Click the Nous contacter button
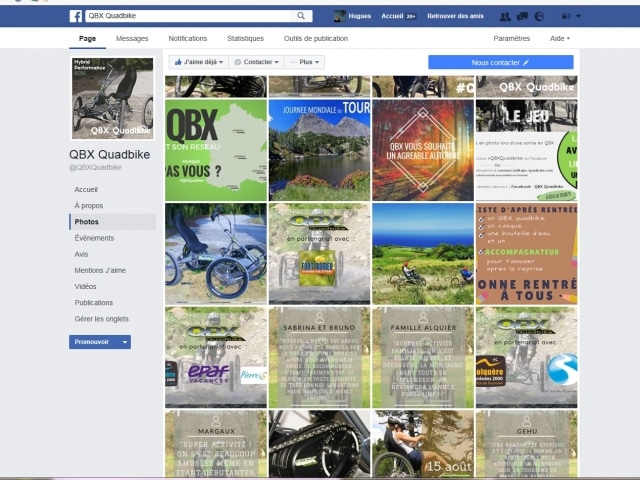This screenshot has width=640, height=480. click(500, 62)
